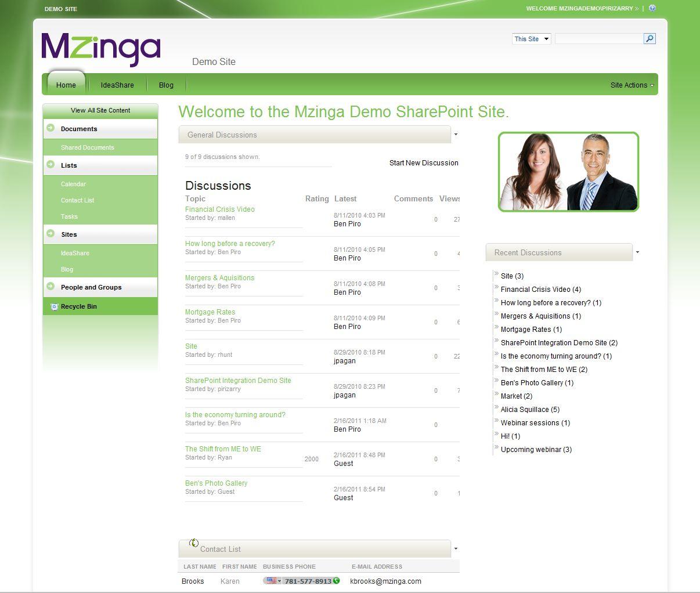This screenshot has width=700, height=593.
Task: Click the photo of two business people
Action: point(568,172)
